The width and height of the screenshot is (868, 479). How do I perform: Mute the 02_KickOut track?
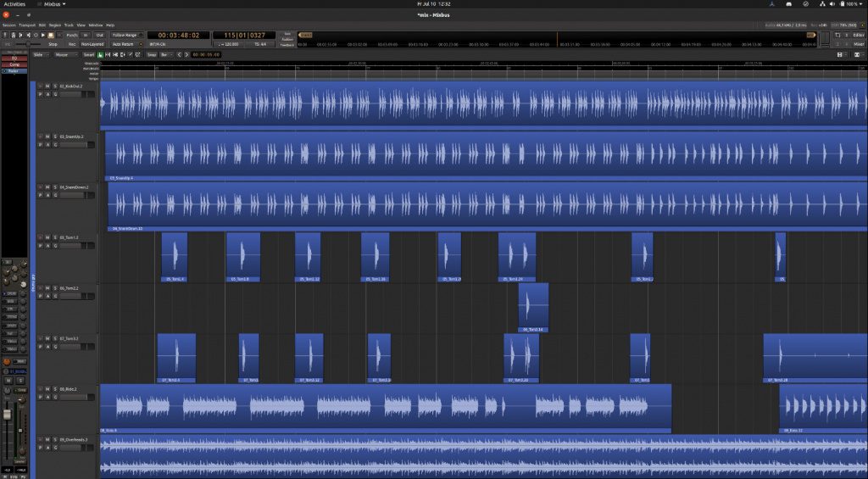(x=47, y=86)
